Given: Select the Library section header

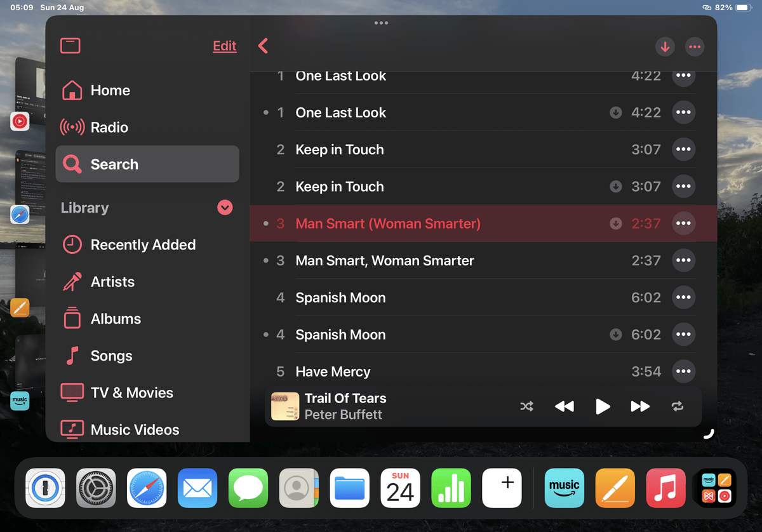Looking at the screenshot, I should click(84, 208).
